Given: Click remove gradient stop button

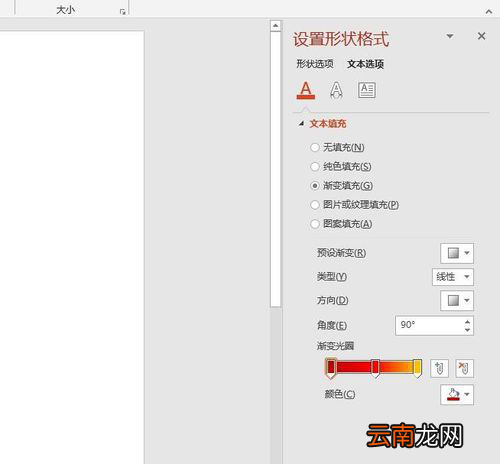Looking at the screenshot, I should [x=464, y=368].
